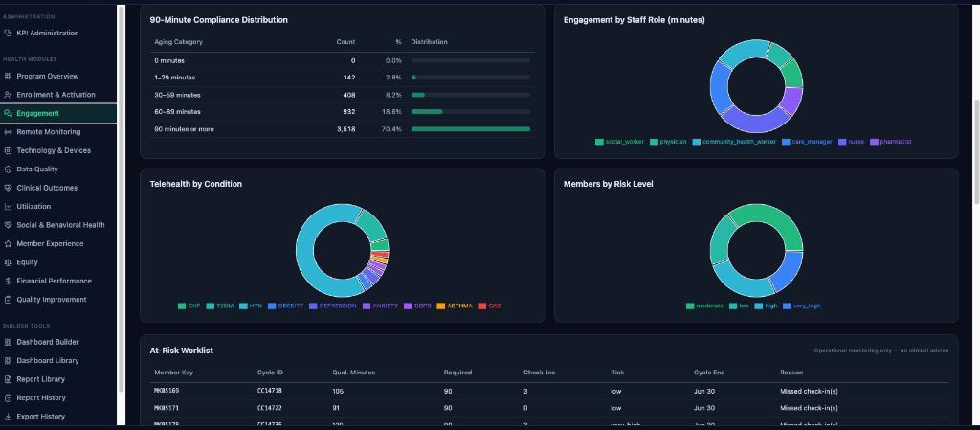Click the 70.4% percentage value
This screenshot has width=980, height=430.
(391, 129)
